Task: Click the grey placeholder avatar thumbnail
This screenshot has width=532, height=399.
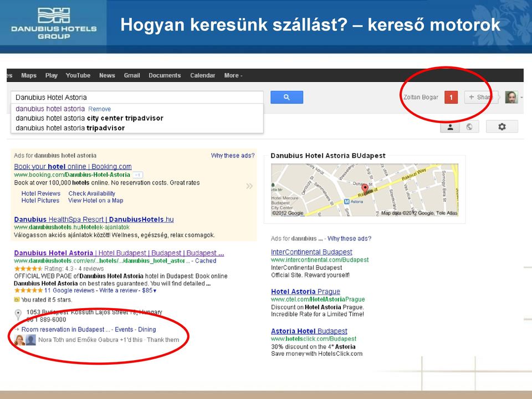Action: [30, 340]
